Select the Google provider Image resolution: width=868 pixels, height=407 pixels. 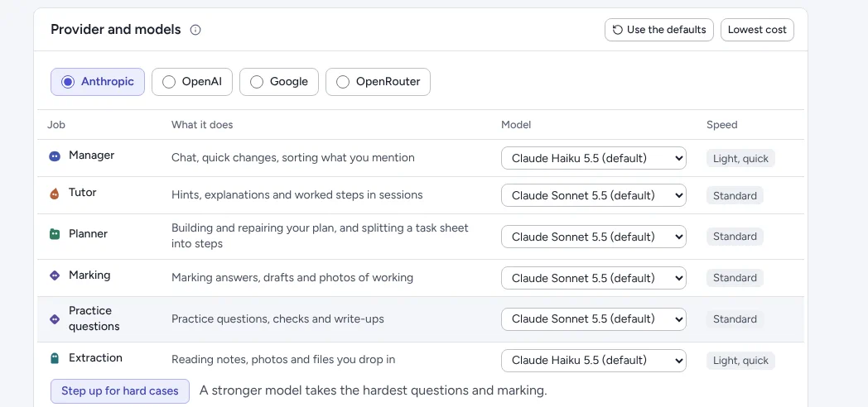tap(279, 82)
